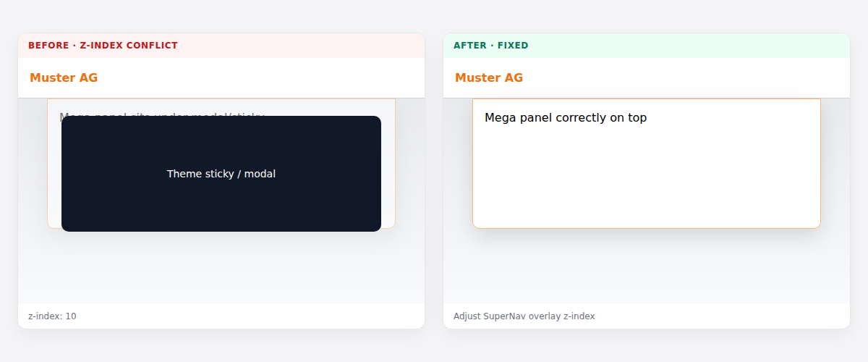The height and width of the screenshot is (362, 868).
Task: Click the Mega panel correctly on top text
Action: click(566, 117)
